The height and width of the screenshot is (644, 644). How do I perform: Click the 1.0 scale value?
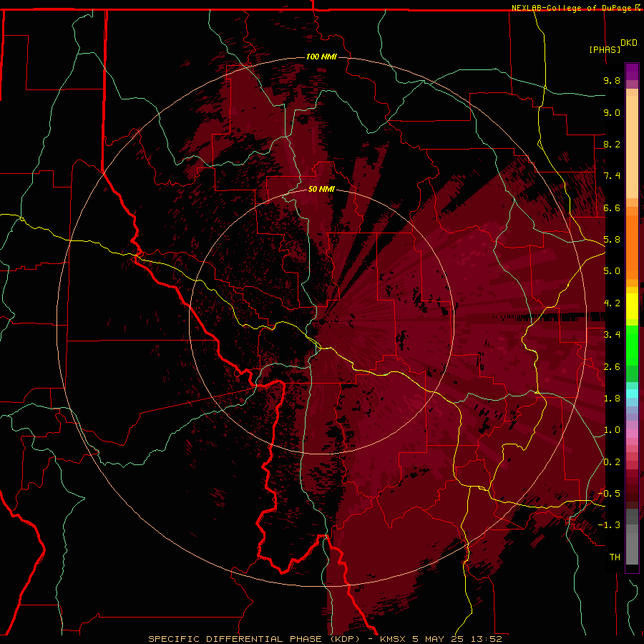click(x=612, y=430)
